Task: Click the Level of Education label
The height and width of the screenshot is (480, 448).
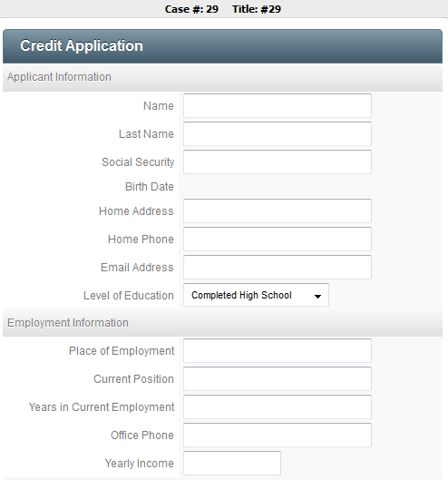Action: 129,296
